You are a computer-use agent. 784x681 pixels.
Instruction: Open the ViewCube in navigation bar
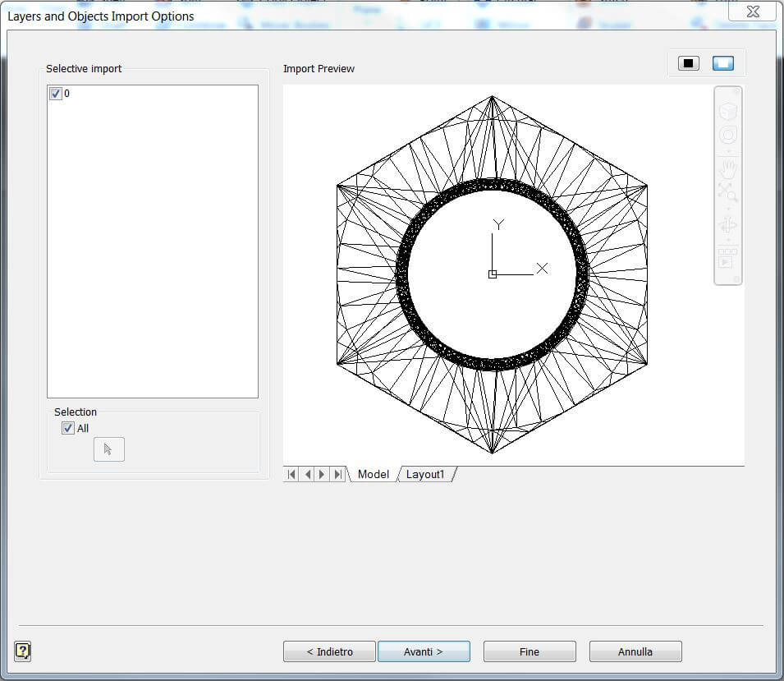(728, 111)
